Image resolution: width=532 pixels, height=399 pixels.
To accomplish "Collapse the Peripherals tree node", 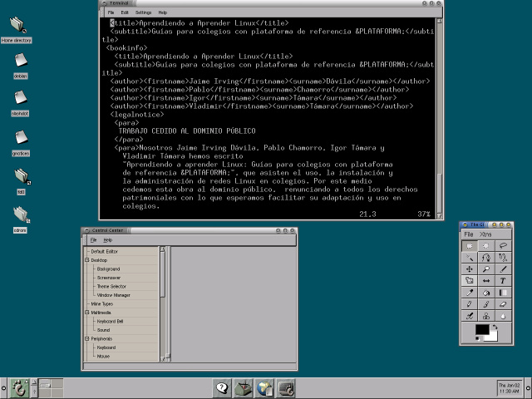I will point(86,339).
